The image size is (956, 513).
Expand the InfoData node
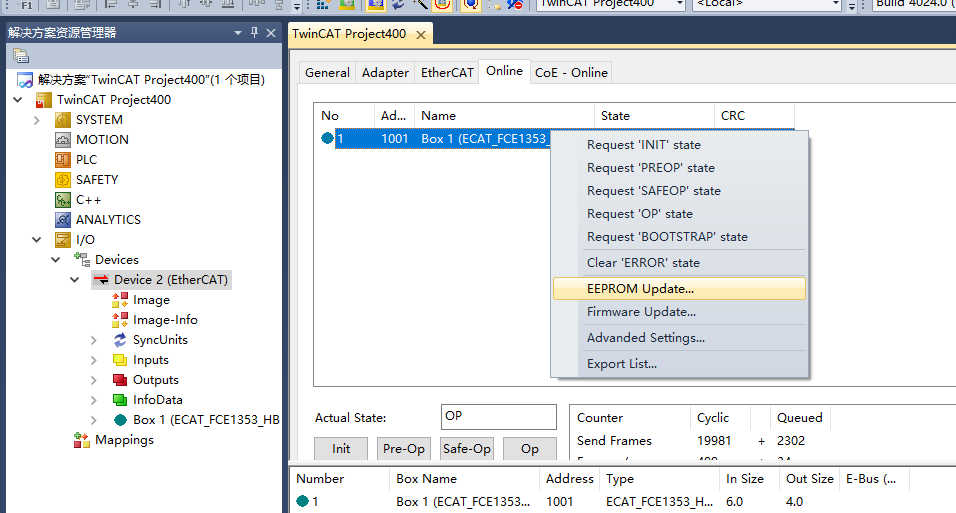tap(93, 400)
